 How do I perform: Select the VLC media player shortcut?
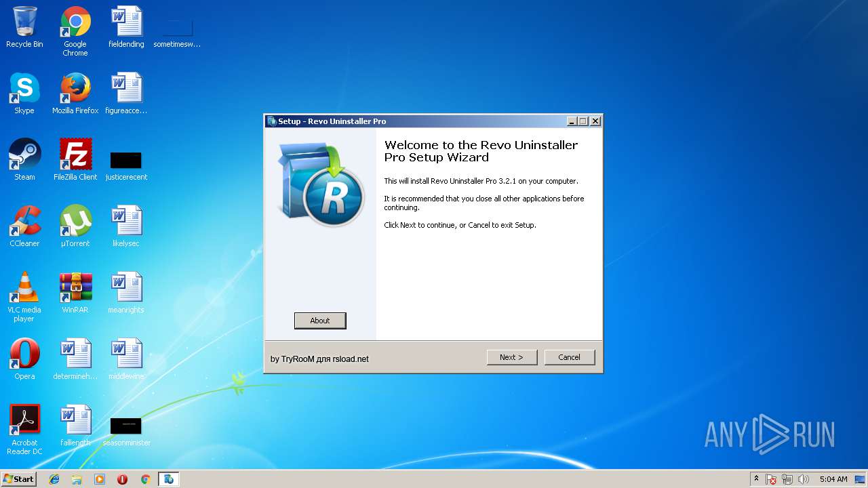click(x=24, y=297)
